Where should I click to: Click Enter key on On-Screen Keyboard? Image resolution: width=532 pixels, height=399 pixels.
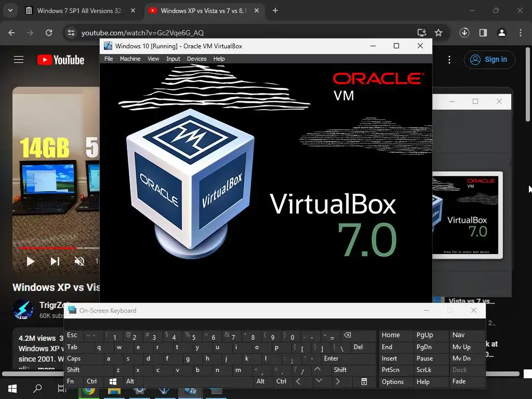click(349, 358)
